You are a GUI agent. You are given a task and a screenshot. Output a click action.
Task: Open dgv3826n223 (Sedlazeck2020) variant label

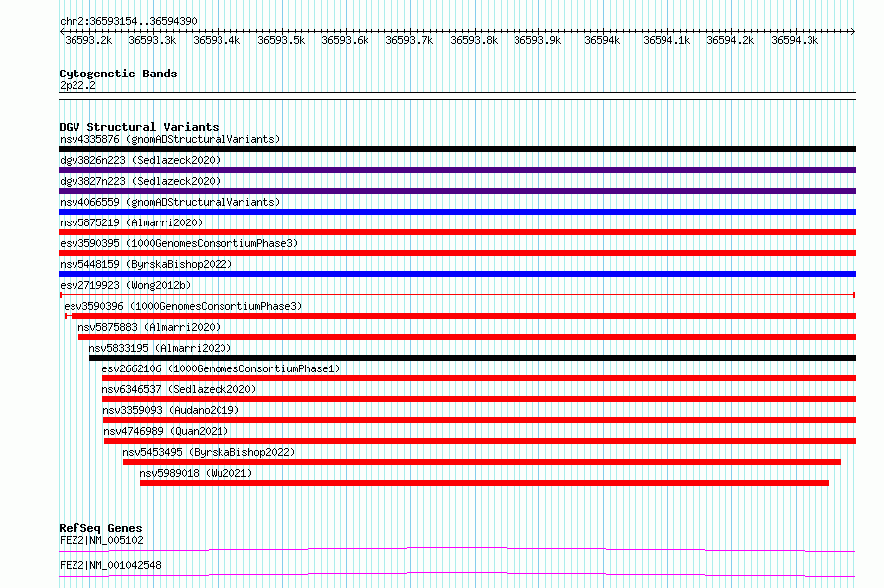pos(140,160)
